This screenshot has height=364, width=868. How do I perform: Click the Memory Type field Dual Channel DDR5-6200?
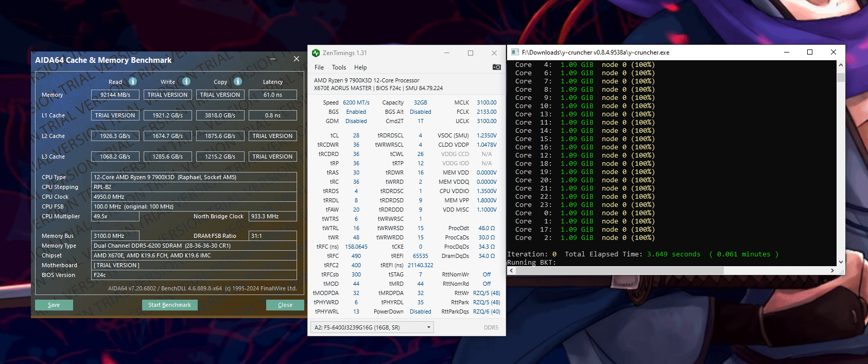194,246
